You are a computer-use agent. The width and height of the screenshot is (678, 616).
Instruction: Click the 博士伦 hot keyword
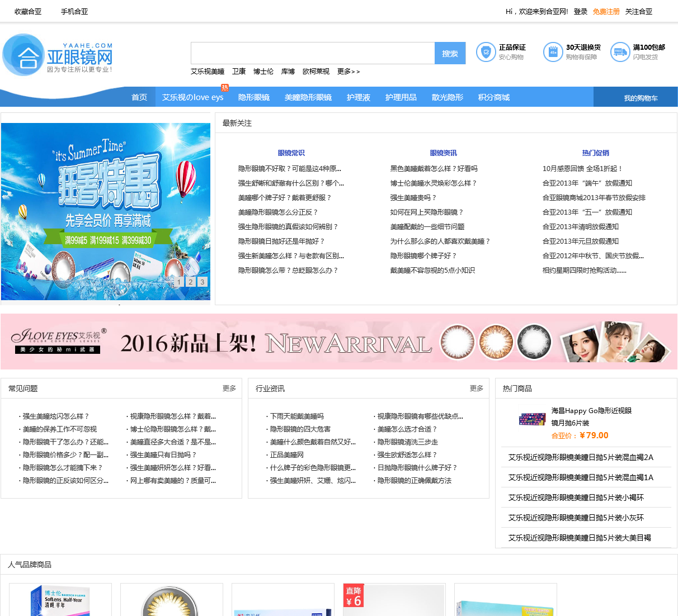coord(263,72)
